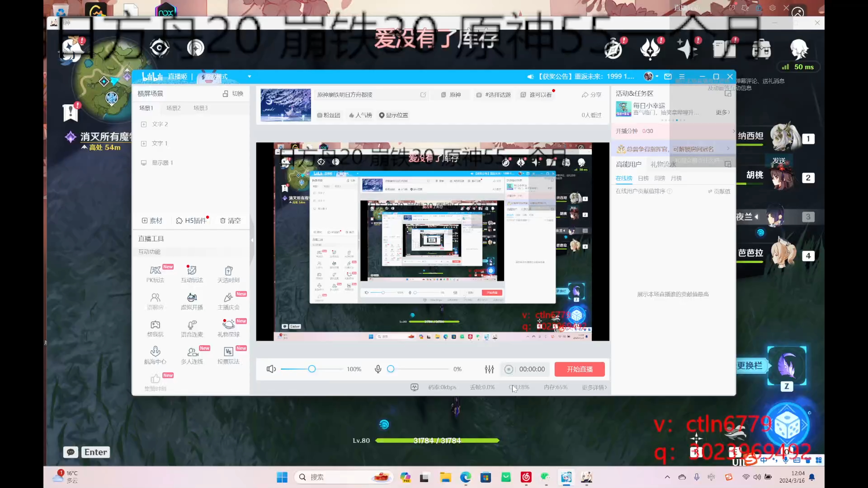Screen dimensions: 868x488
Task: Click the network diagnostics monitor icon
Action: 414,387
